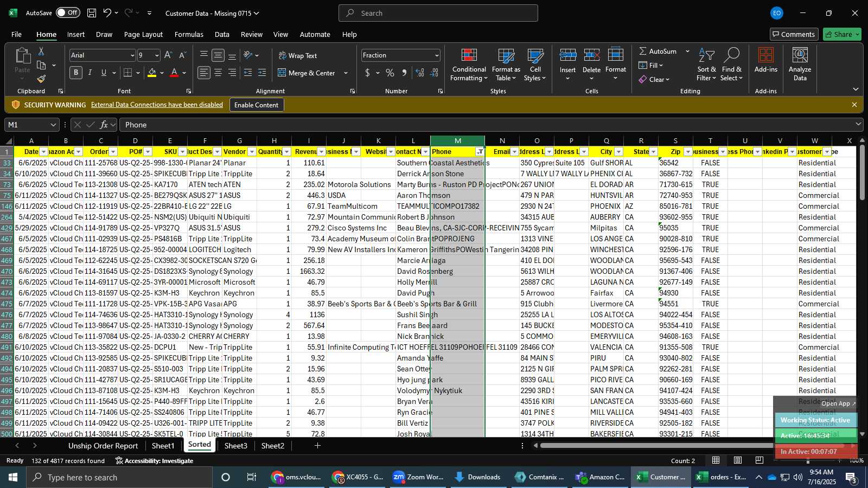This screenshot has width=868, height=488.
Task: Switch to Sheet3 tab
Action: tap(235, 446)
